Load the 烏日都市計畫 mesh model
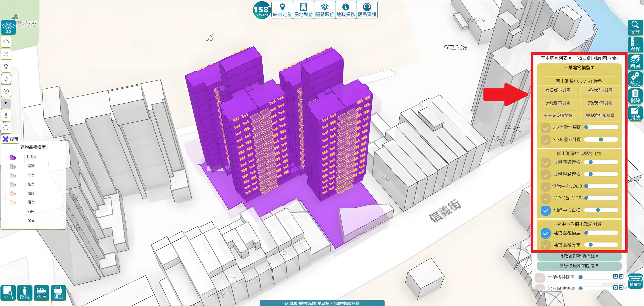This screenshot has height=306, width=644. pyautogui.click(x=558, y=90)
